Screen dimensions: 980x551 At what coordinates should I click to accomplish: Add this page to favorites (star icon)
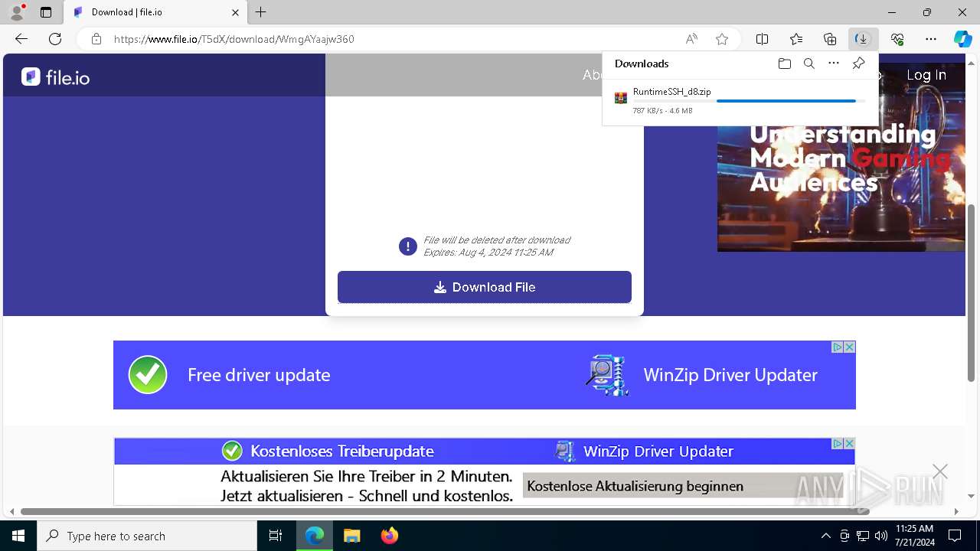coord(722,39)
